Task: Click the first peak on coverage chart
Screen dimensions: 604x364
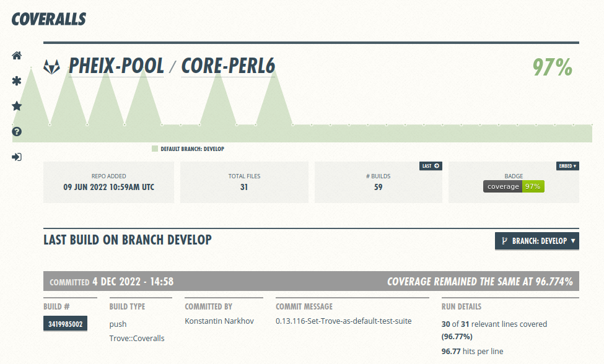Action: 32,67
